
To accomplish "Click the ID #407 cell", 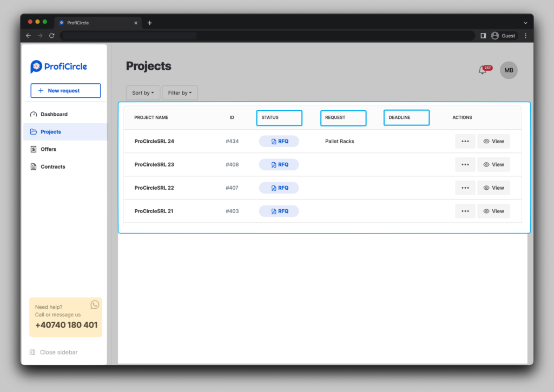I will pos(232,188).
